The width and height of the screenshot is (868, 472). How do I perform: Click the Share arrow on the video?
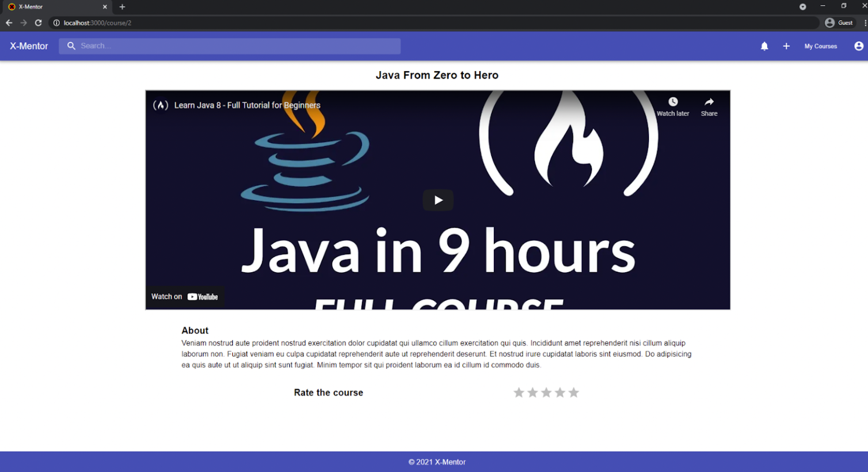(709, 102)
